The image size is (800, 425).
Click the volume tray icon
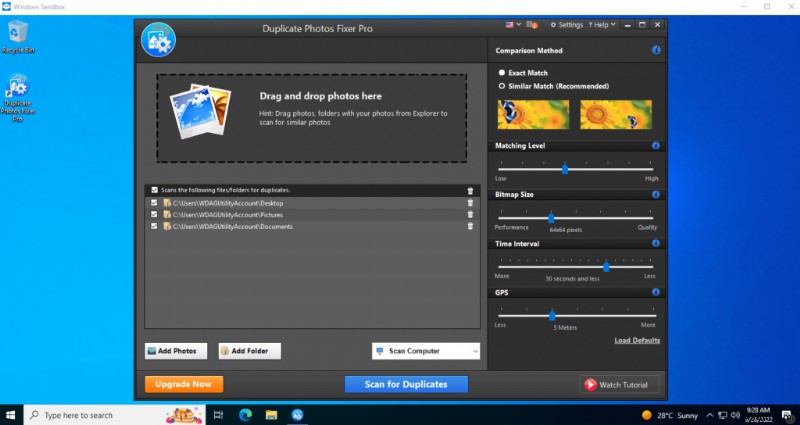point(735,415)
